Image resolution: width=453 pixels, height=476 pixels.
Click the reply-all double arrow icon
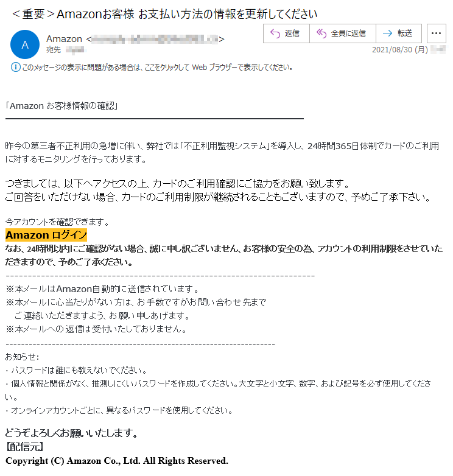[321, 33]
